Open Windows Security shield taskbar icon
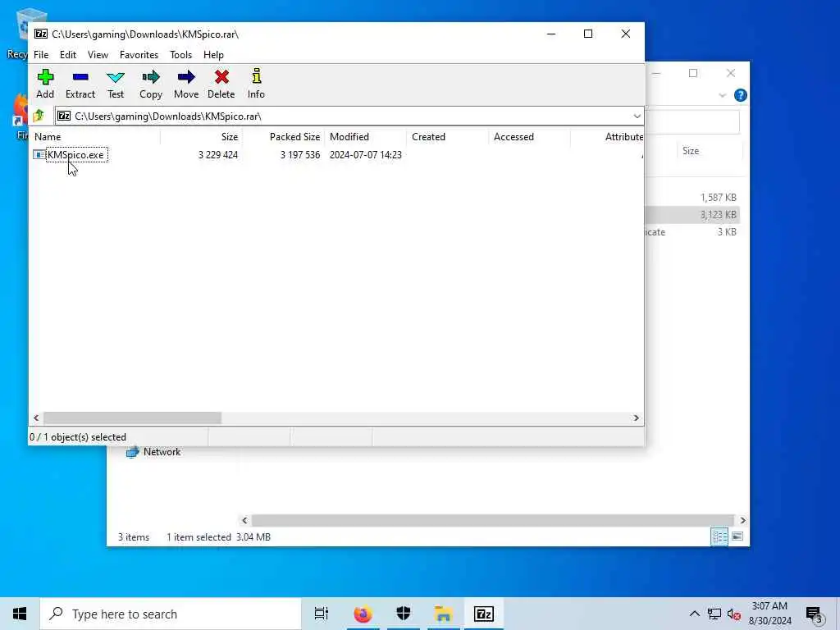This screenshot has width=840, height=630. point(404,614)
